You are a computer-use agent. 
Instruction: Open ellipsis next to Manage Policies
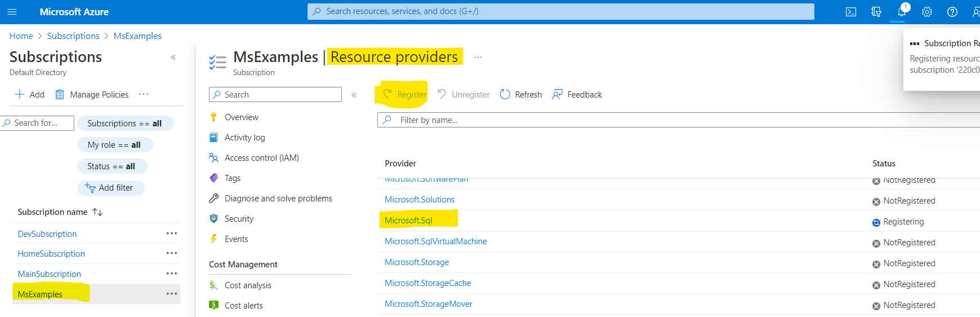pos(144,94)
